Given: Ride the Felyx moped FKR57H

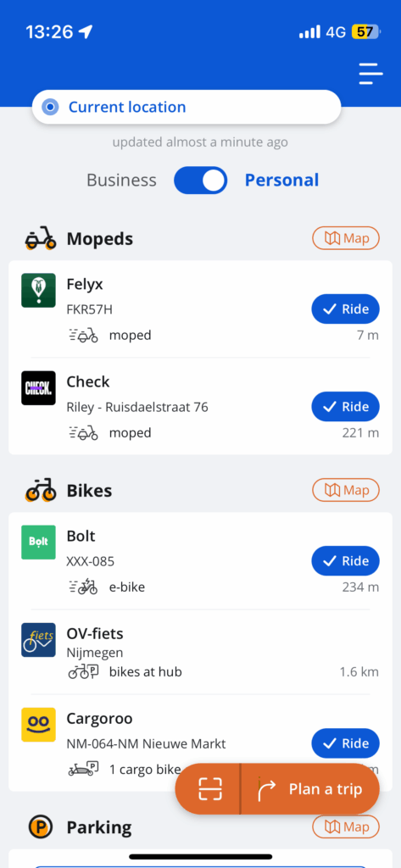Looking at the screenshot, I should tap(346, 309).
